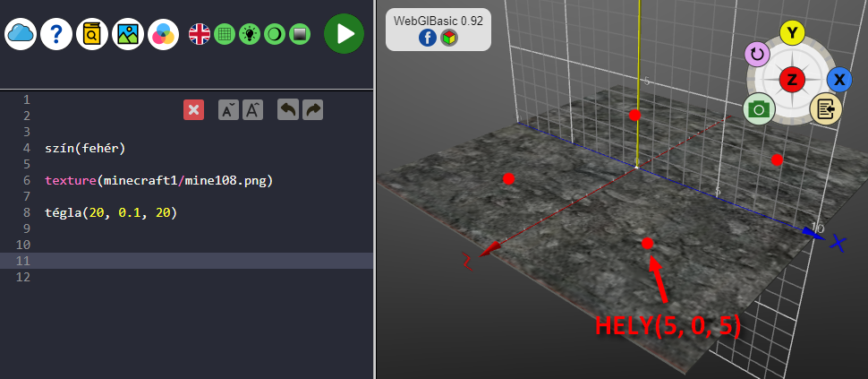Redo the last code edit
This screenshot has height=379, width=868.
(x=312, y=109)
